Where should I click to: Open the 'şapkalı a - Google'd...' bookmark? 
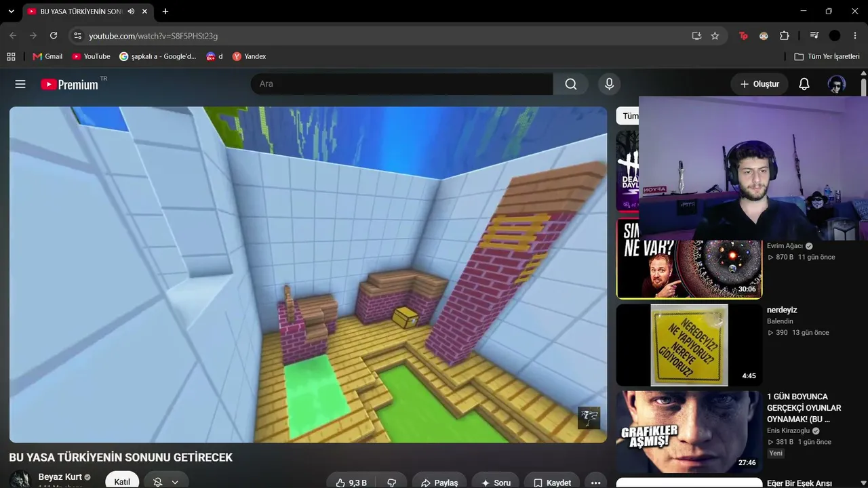click(157, 56)
